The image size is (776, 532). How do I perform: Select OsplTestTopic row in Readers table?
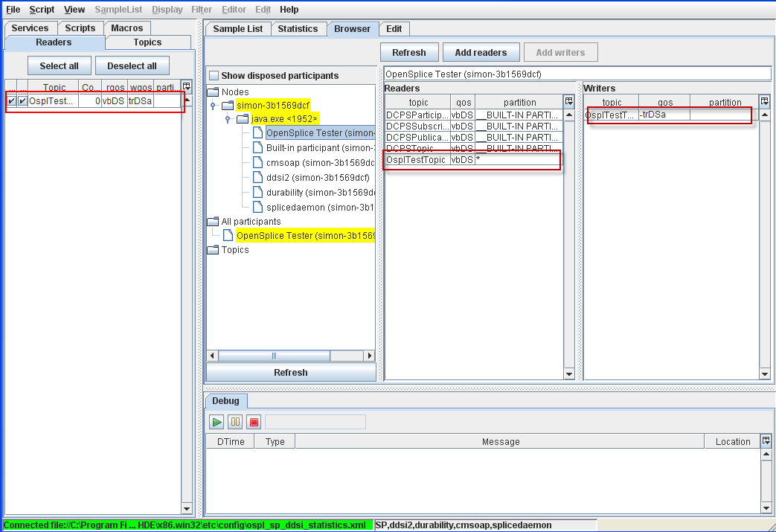474,160
